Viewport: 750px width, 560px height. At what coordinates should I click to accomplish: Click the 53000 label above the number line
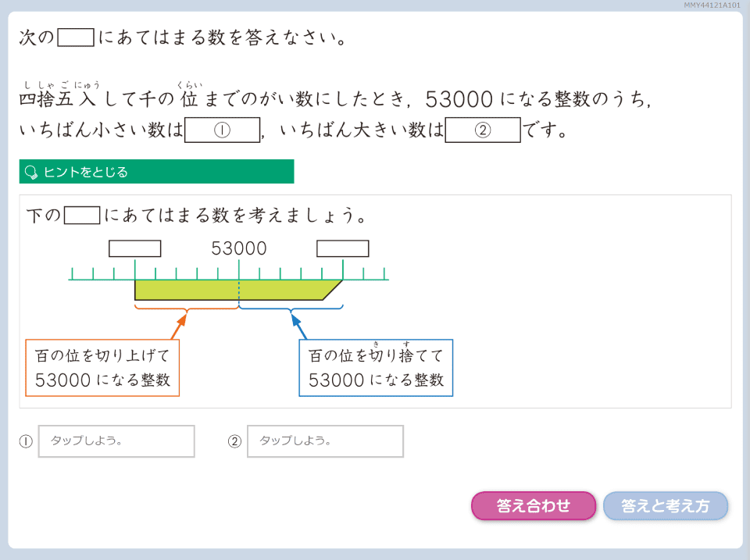[239, 248]
